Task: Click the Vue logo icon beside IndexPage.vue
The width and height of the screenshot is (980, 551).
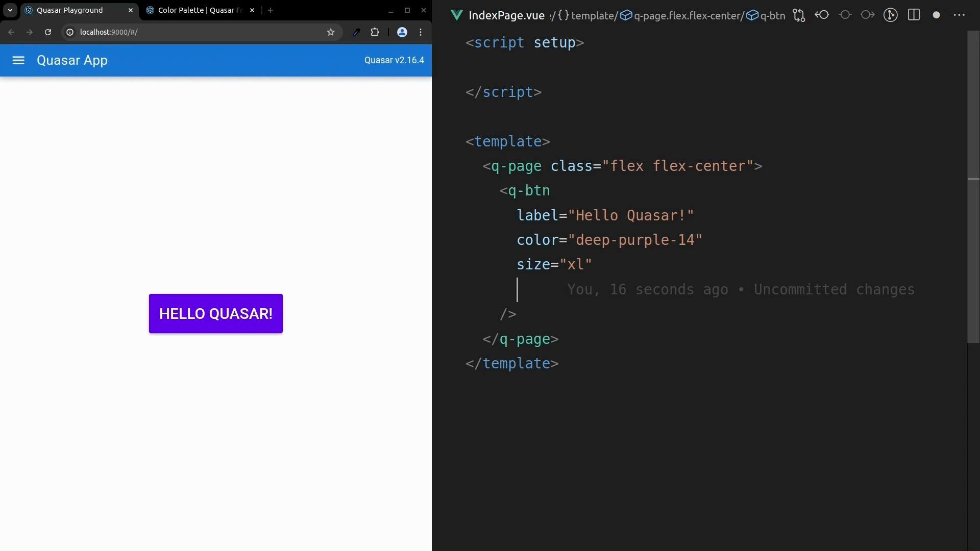Action: click(x=457, y=15)
